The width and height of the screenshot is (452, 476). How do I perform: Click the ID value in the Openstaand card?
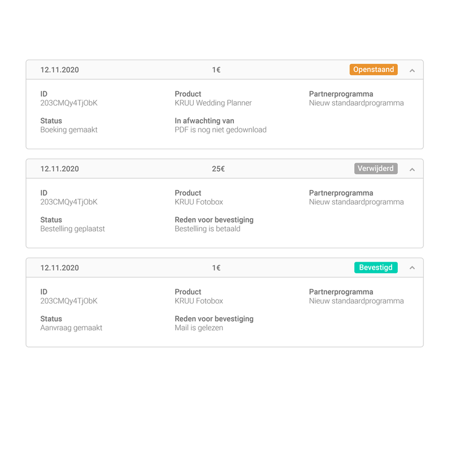coord(69,103)
